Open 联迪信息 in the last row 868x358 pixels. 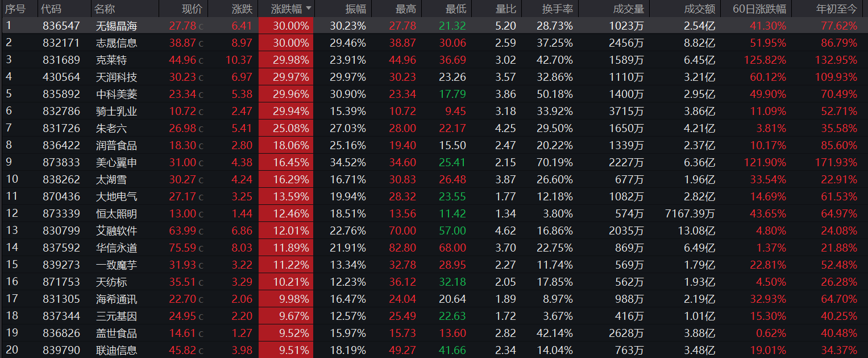tap(117, 350)
